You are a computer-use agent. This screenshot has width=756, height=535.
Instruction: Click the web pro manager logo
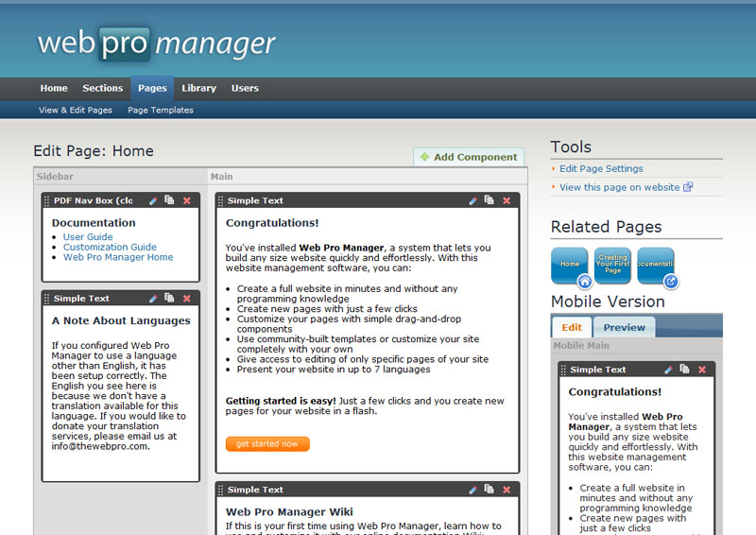click(x=156, y=43)
